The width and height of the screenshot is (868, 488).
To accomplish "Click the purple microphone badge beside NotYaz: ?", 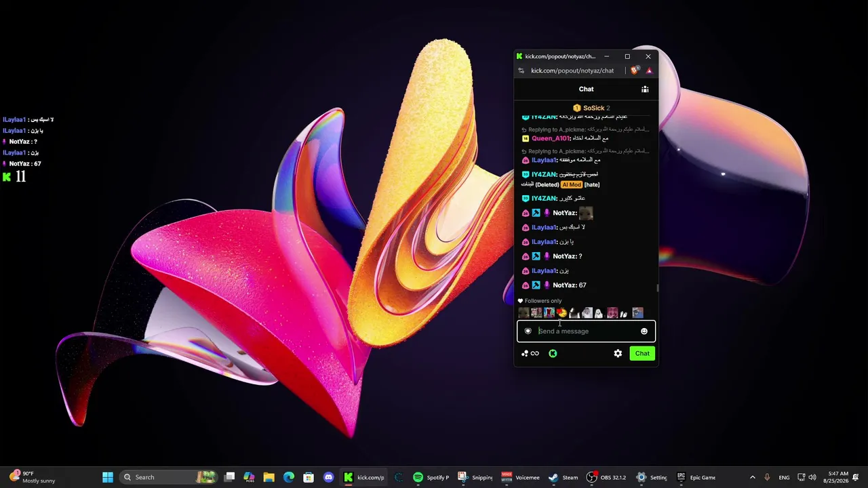I will pyautogui.click(x=547, y=256).
